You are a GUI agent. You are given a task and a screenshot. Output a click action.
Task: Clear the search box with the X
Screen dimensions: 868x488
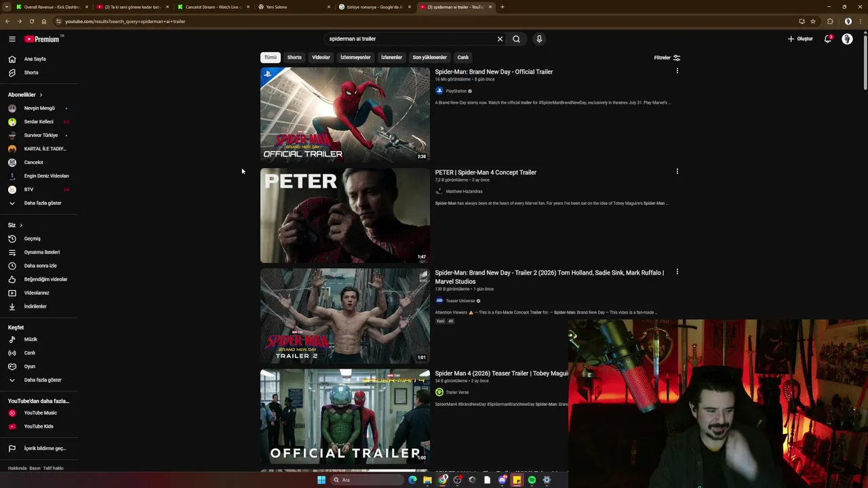[500, 39]
